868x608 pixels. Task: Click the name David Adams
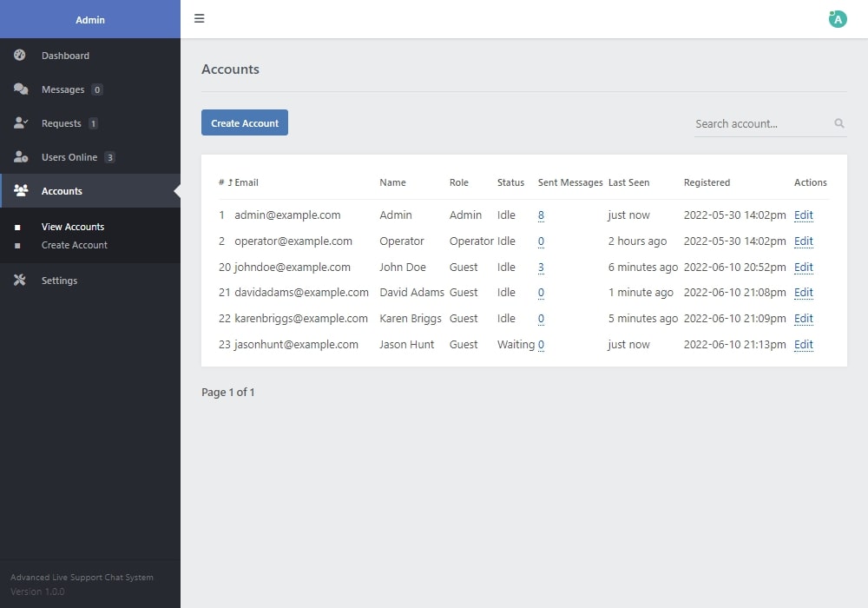click(x=411, y=292)
